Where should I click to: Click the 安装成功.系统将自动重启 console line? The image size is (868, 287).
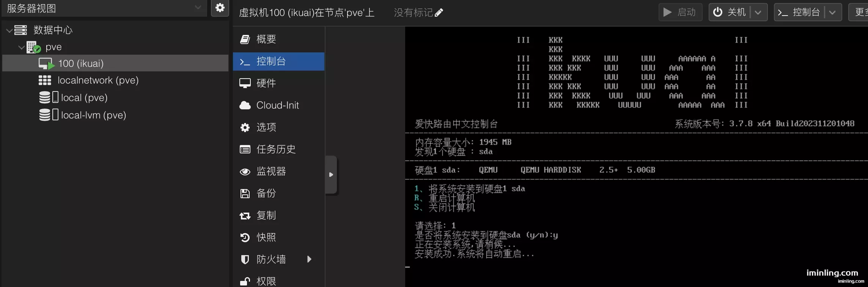474,254
